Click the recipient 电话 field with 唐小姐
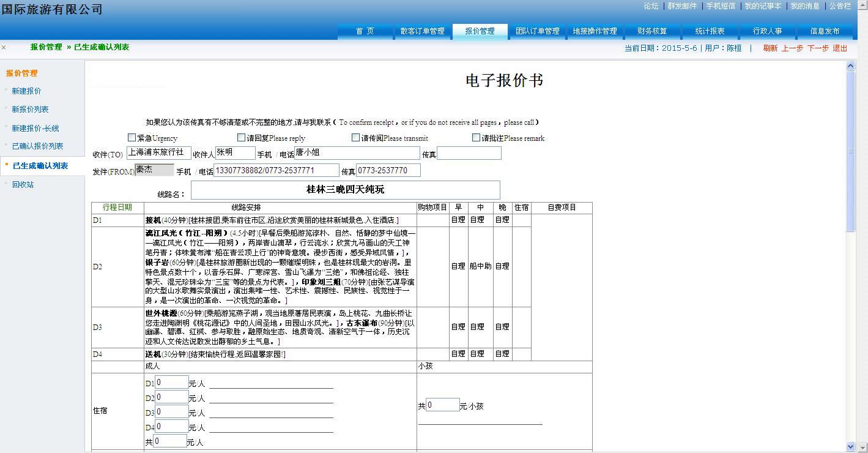Image resolution: width=868 pixels, height=453 pixels. coord(357,153)
